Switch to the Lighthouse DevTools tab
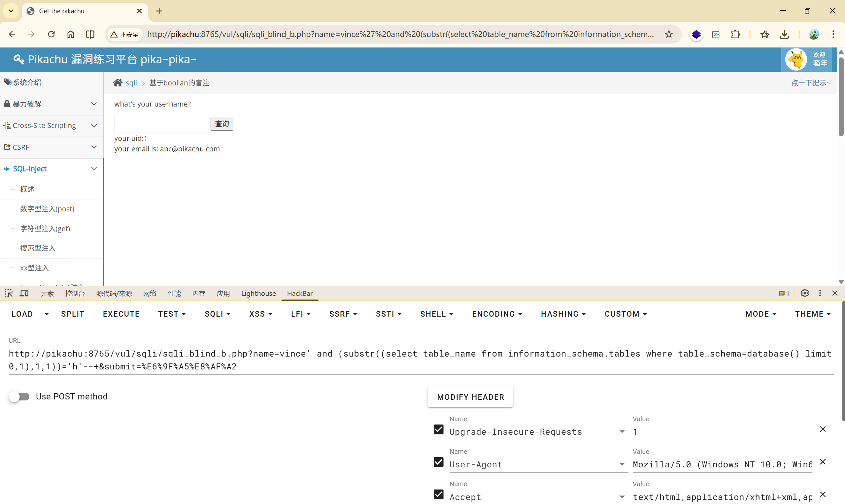Viewport: 845px width, 504px height. point(258,293)
